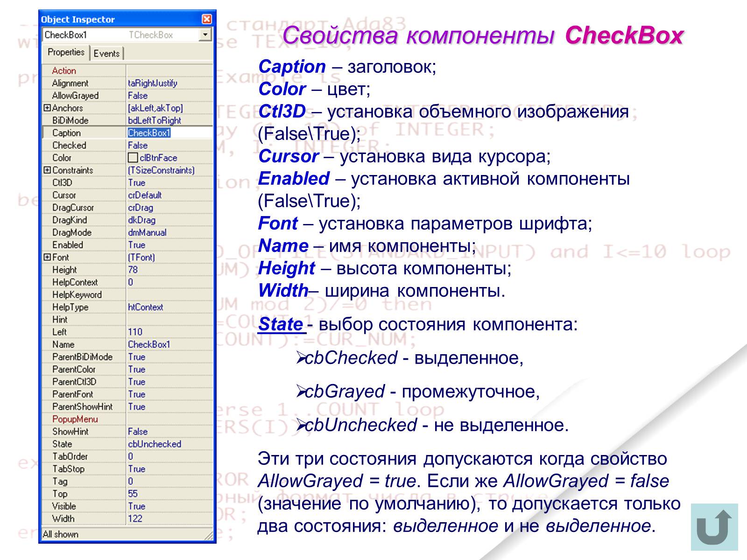Click the Caption value field CheckBox1

[x=169, y=133]
